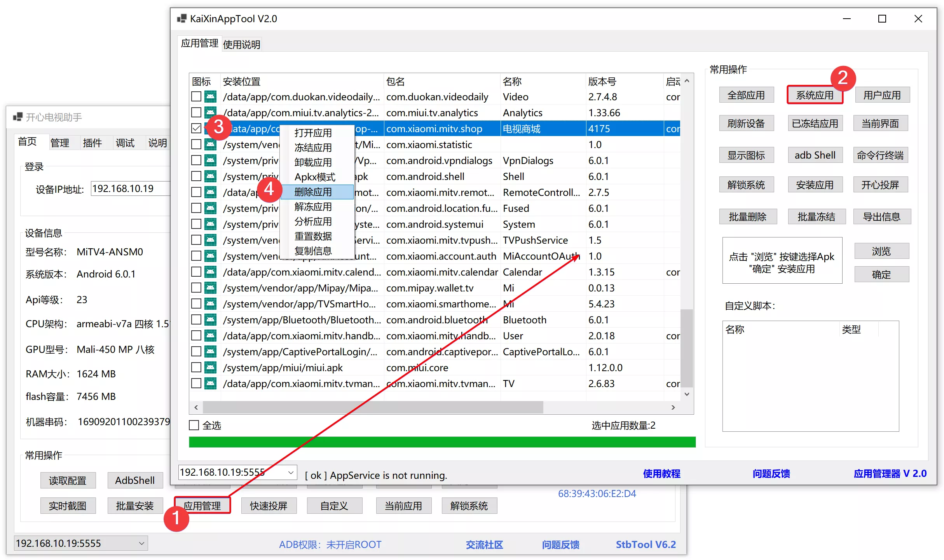Select 删除应用 from the context menu
Image resolution: width=944 pixels, height=560 pixels.
pyautogui.click(x=312, y=192)
